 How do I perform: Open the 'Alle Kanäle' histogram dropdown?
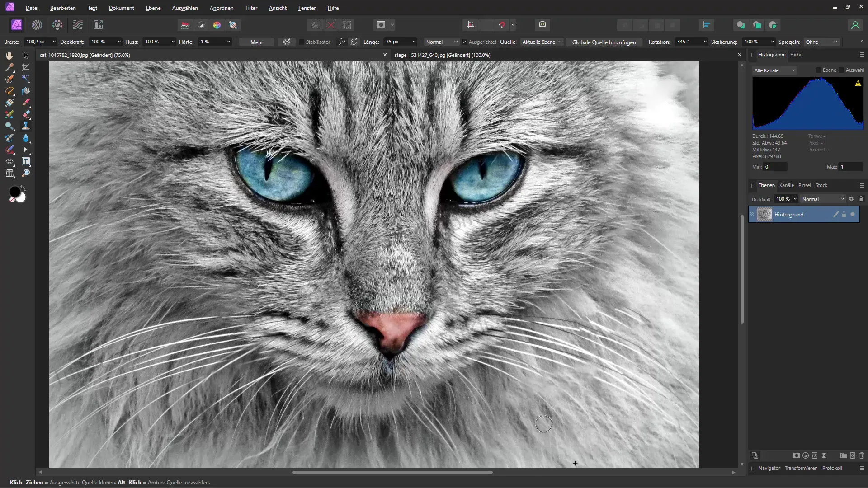pos(774,70)
